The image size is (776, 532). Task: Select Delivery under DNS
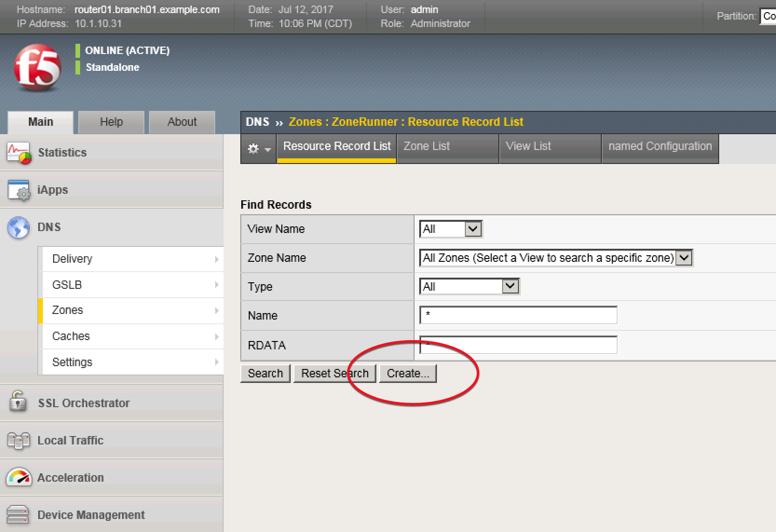pos(133,259)
